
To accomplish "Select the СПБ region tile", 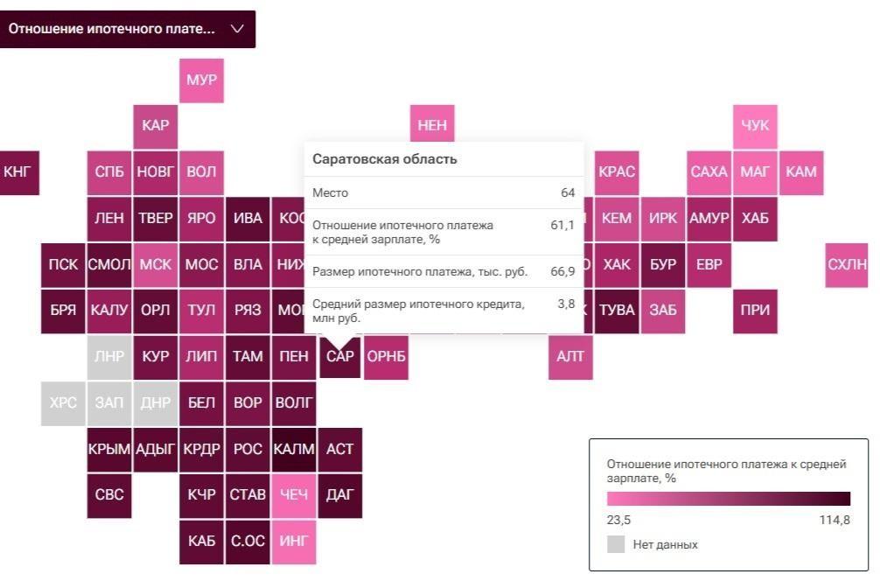I will (x=109, y=171).
